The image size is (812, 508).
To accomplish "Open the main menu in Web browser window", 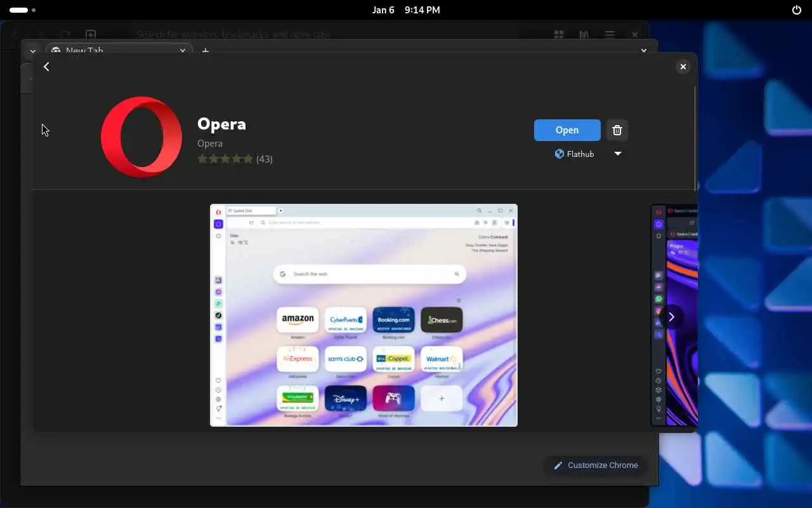I will point(609,34).
